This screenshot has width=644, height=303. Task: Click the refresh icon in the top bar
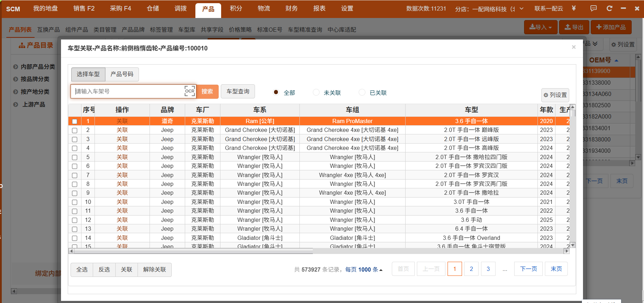[x=609, y=8]
